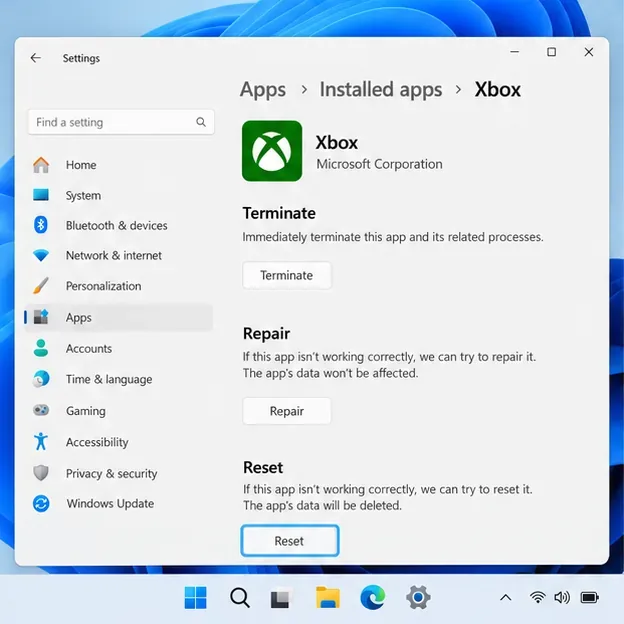Focus the Find a setting field
Image resolution: width=624 pixels, height=624 pixels.
tap(121, 122)
